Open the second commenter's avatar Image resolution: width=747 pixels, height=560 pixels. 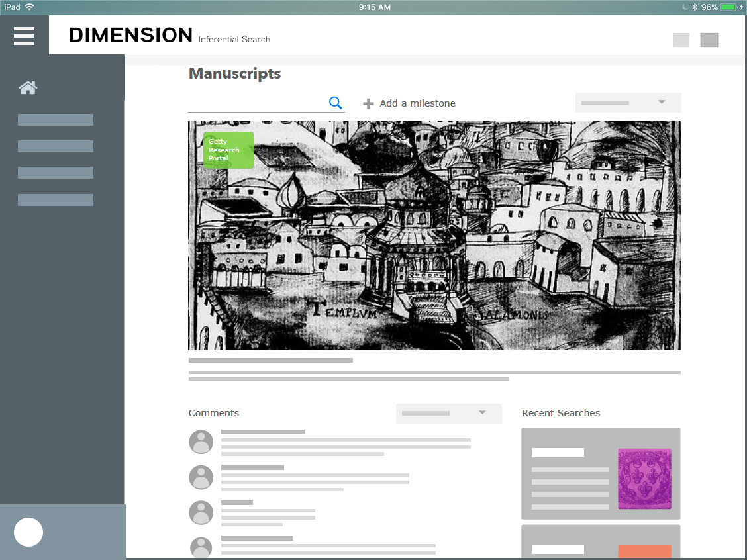click(x=201, y=477)
